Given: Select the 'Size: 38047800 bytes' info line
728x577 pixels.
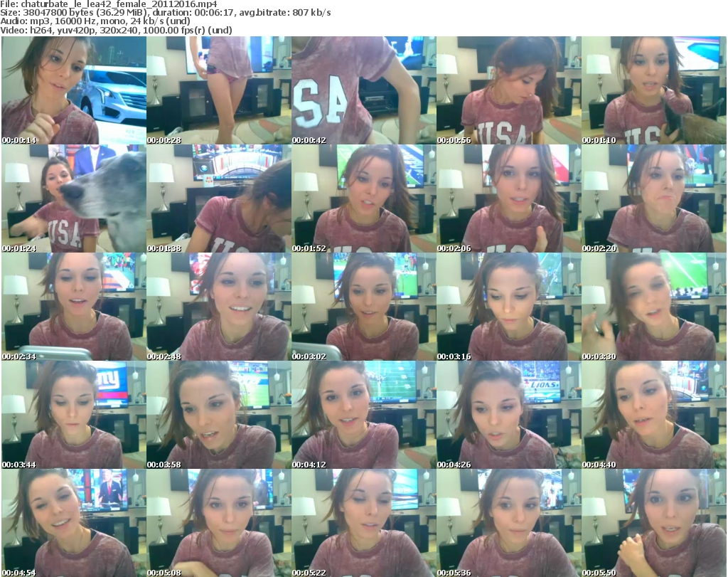Looking at the screenshot, I should pos(165,13).
